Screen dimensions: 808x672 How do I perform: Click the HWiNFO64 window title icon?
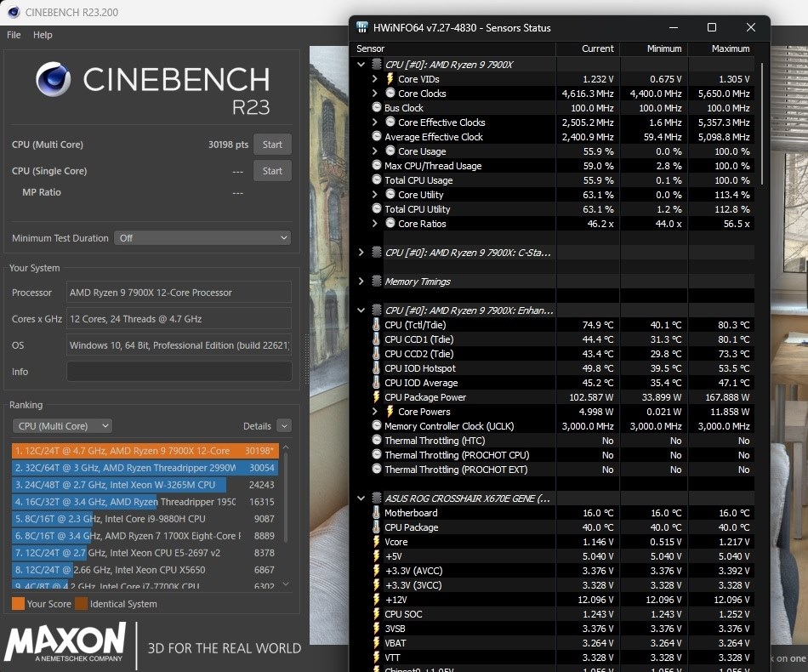click(x=362, y=27)
